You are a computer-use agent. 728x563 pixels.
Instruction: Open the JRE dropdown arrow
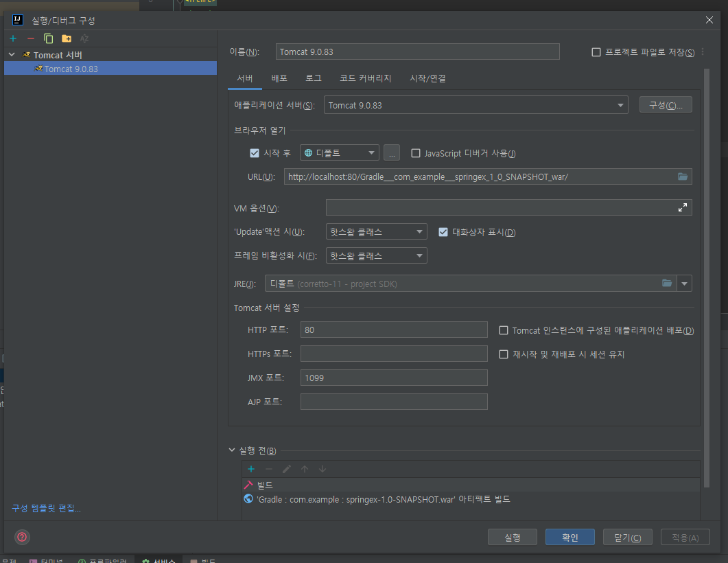[x=684, y=284]
